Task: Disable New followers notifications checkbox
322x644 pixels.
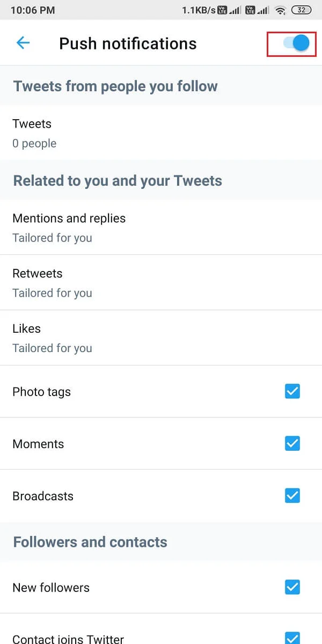Action: click(292, 588)
